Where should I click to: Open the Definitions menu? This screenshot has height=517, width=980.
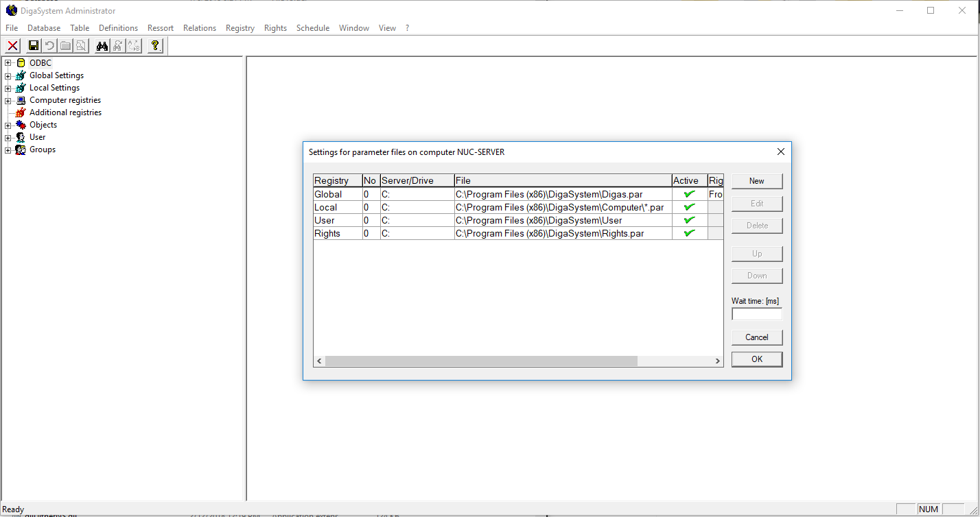118,28
